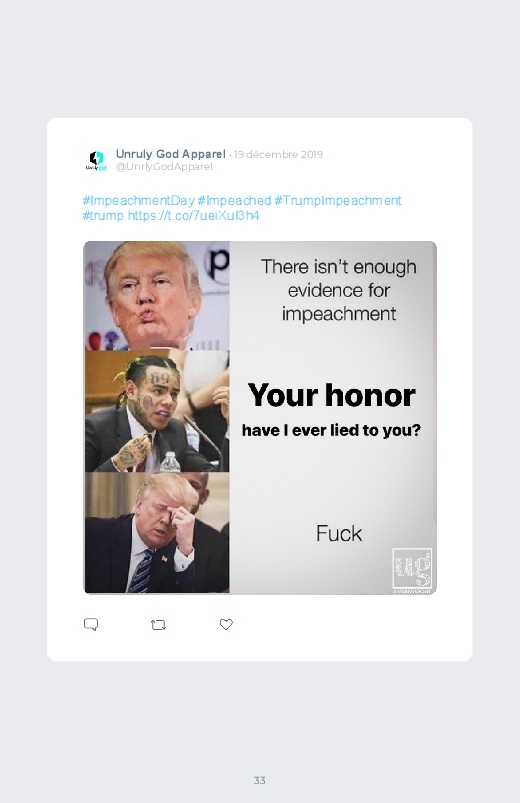Image resolution: width=520 pixels, height=803 pixels.
Task: Open the #ImpeachmentDay hashtag
Action: (x=138, y=200)
